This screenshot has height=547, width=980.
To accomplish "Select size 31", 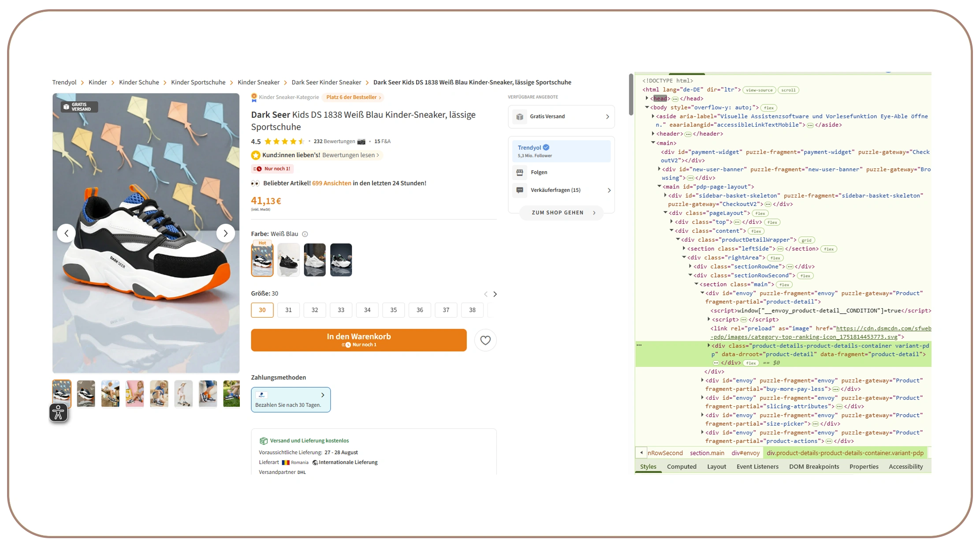I will [288, 310].
